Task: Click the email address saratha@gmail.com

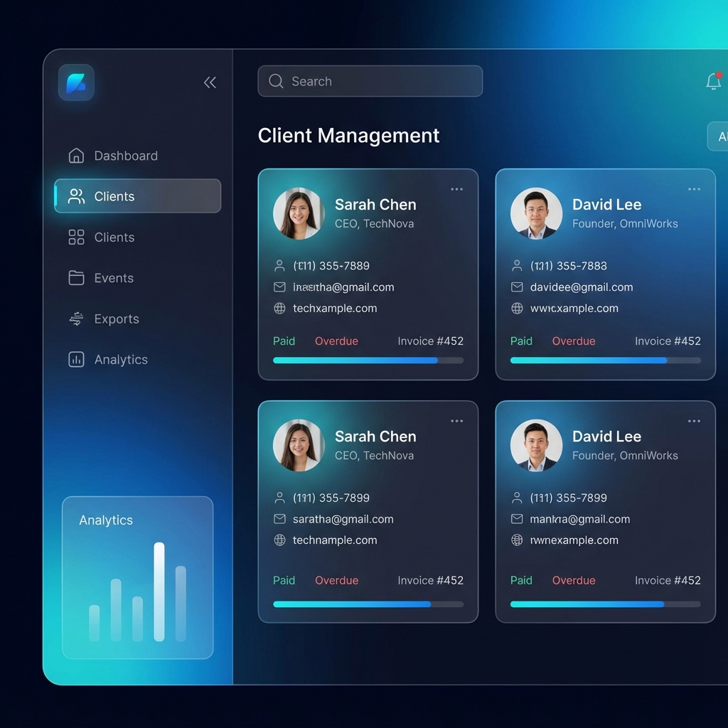Action: 343,519
